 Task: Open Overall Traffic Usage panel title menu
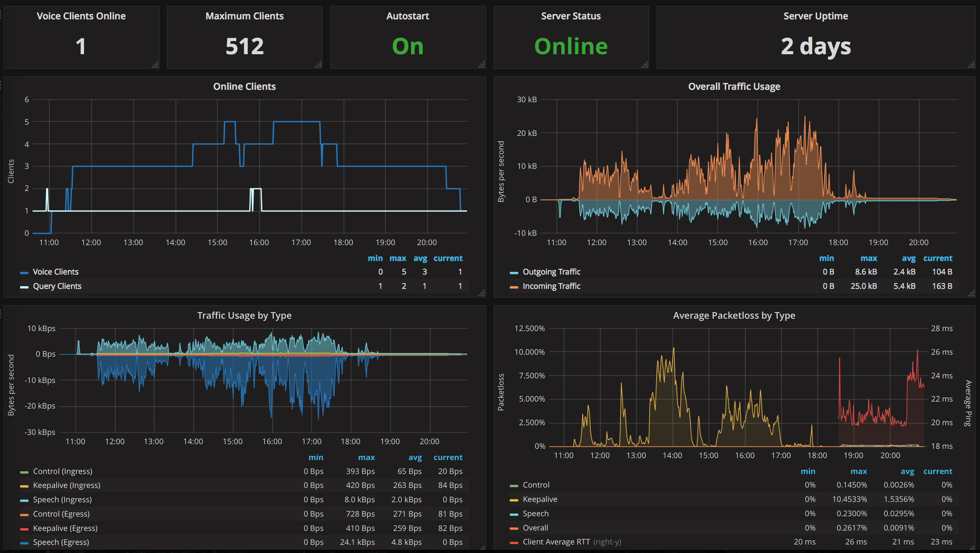coord(734,86)
